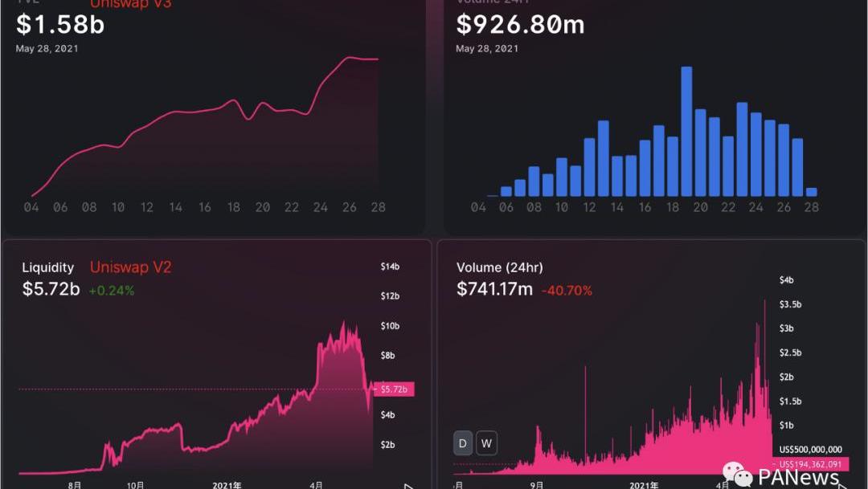Click the pink $5.72b price tag on the Liquidity axis
868x489 pixels.
click(394, 389)
